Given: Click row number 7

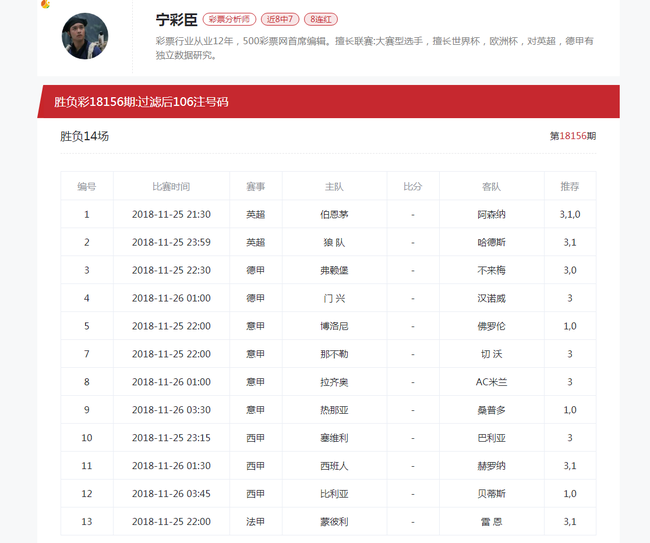Looking at the screenshot, I should coord(87,354).
